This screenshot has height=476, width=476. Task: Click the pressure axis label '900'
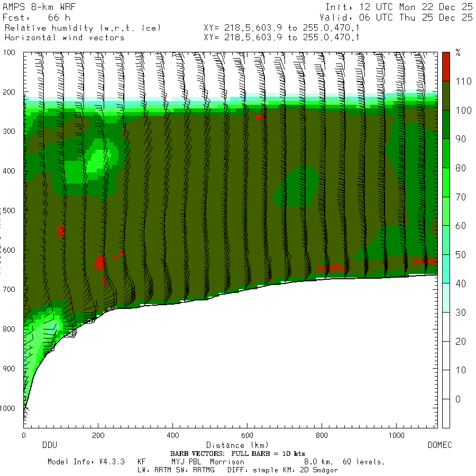(9, 369)
